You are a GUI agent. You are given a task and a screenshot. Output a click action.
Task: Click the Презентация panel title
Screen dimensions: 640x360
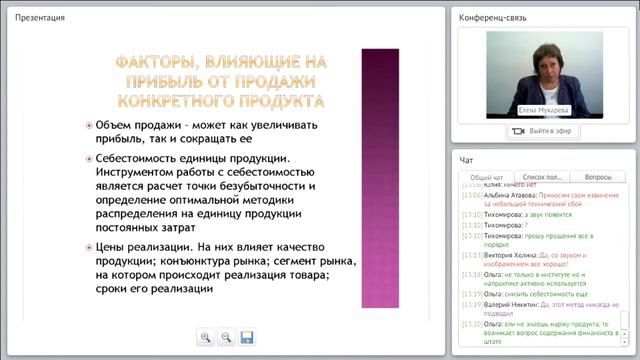pos(40,18)
